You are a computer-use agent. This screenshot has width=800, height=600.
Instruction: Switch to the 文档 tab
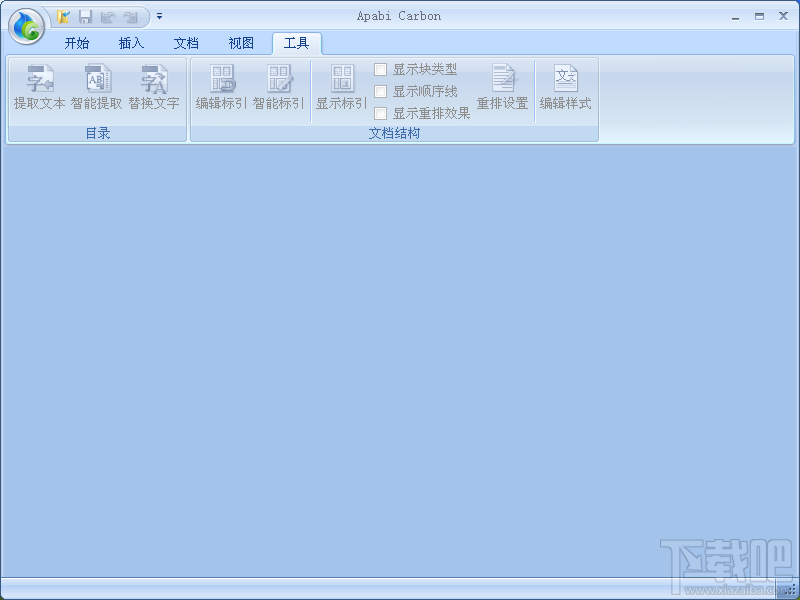tap(186, 43)
